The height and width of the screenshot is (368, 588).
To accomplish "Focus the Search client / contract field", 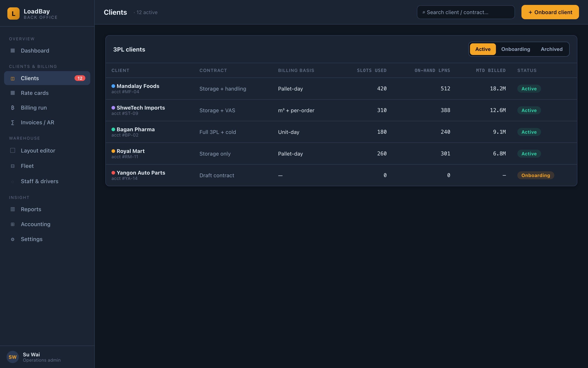I will pos(466,12).
